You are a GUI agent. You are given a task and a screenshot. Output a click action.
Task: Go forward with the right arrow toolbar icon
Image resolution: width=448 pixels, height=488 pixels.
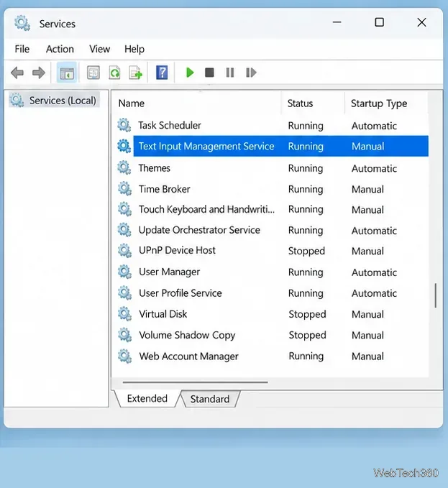point(39,73)
